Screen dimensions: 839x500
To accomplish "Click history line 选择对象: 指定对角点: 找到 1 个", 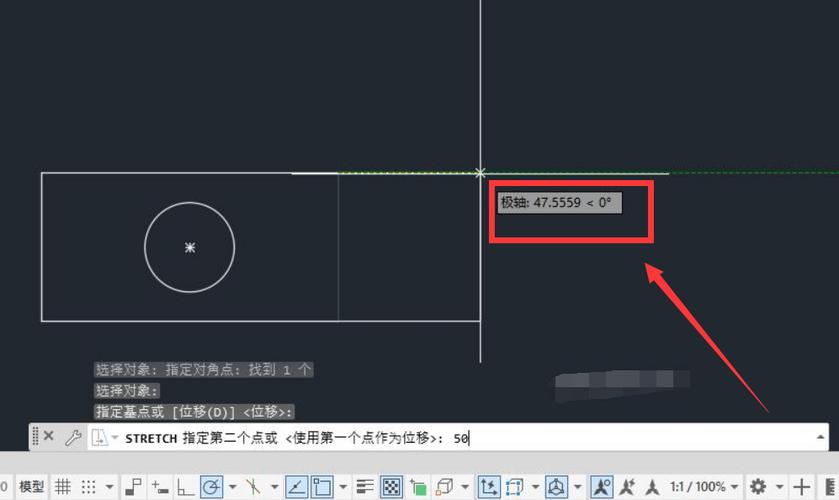I will tap(203, 369).
